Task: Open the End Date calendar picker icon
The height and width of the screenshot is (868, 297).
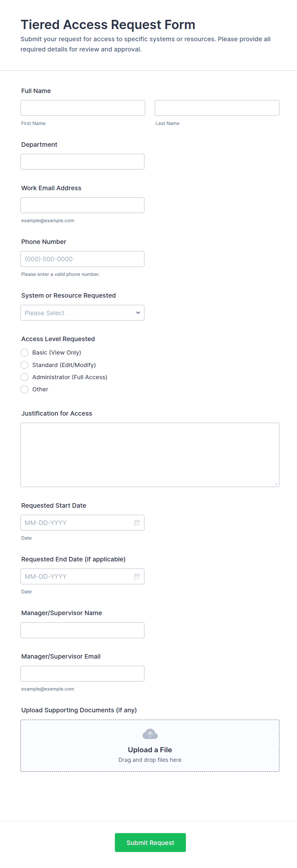Action: click(137, 576)
